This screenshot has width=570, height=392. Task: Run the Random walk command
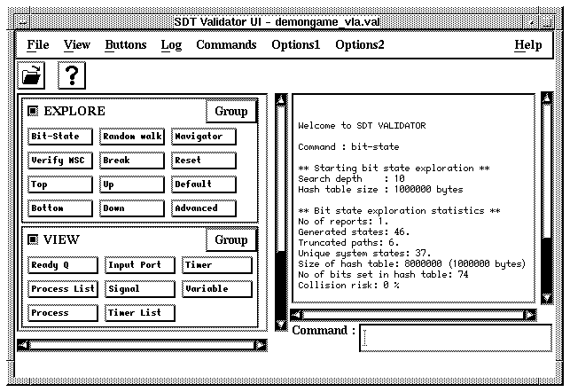[132, 137]
